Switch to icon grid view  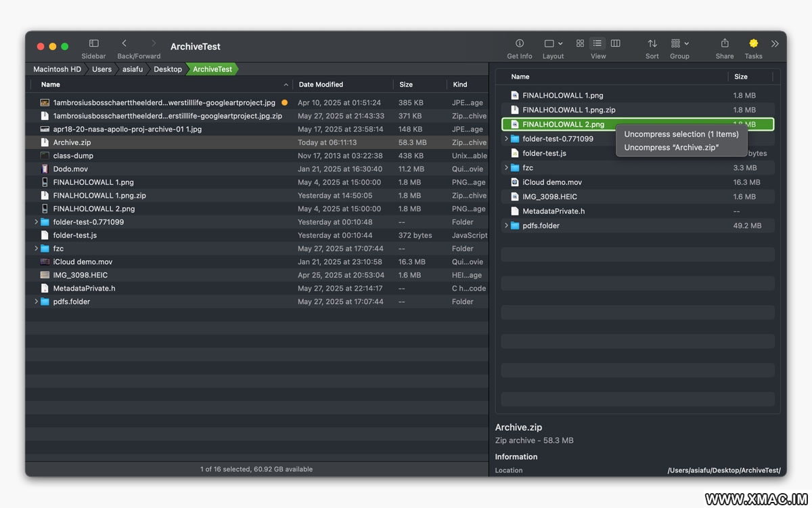(x=580, y=43)
